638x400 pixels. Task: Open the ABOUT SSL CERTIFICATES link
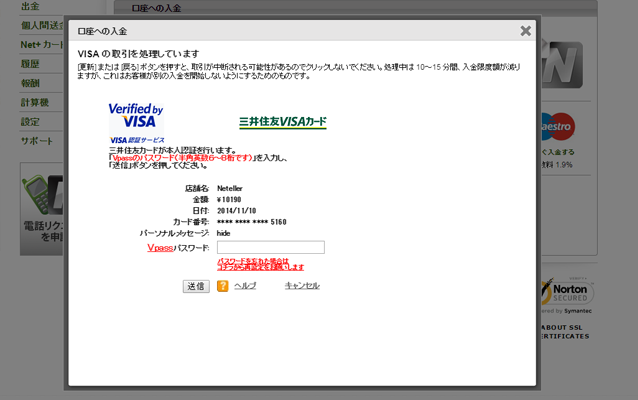(x=566, y=332)
